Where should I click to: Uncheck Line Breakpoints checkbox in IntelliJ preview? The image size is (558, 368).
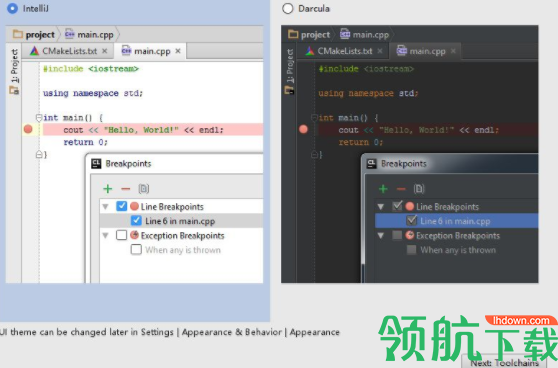(x=121, y=206)
